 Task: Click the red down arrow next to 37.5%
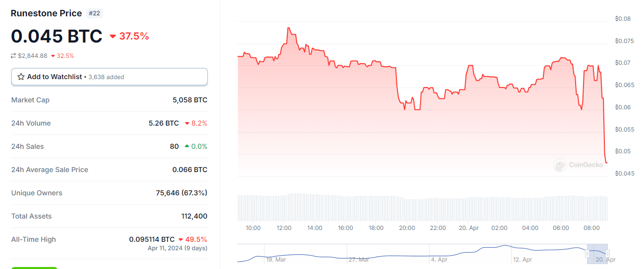pyautogui.click(x=113, y=36)
